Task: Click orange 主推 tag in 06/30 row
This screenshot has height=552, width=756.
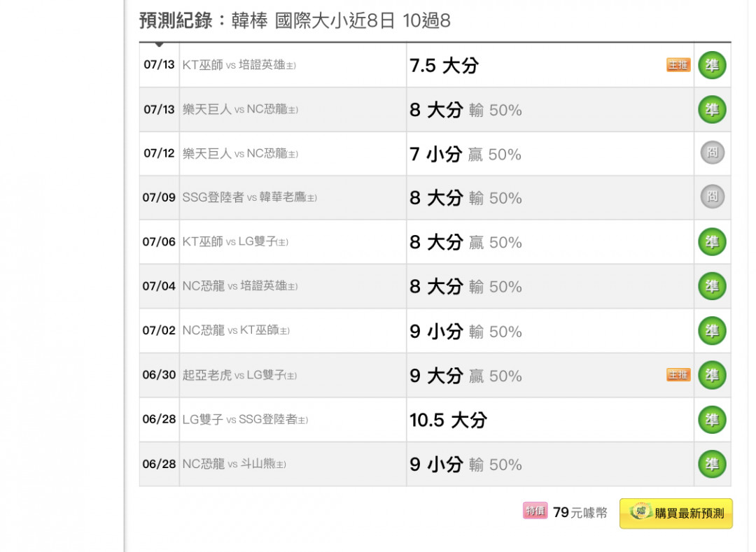Action: pos(678,375)
